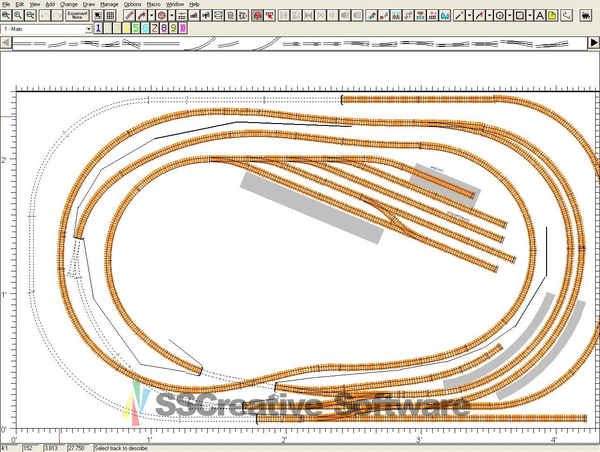Open the File menu
This screenshot has height=452, width=600.
(6, 4)
